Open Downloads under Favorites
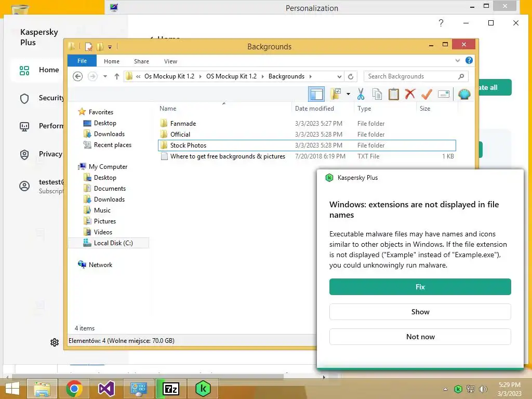Screen dimensions: 532x399 click(x=109, y=134)
